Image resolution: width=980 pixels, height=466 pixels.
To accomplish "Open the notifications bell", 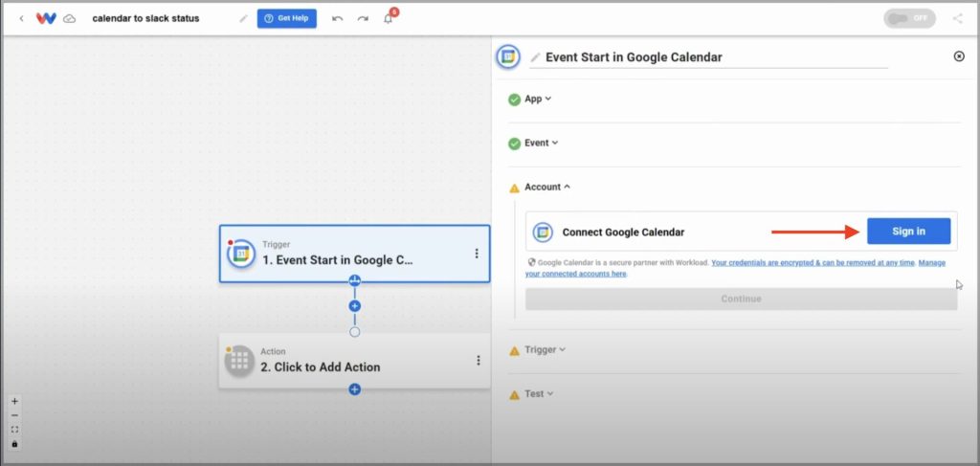I will pos(389,19).
